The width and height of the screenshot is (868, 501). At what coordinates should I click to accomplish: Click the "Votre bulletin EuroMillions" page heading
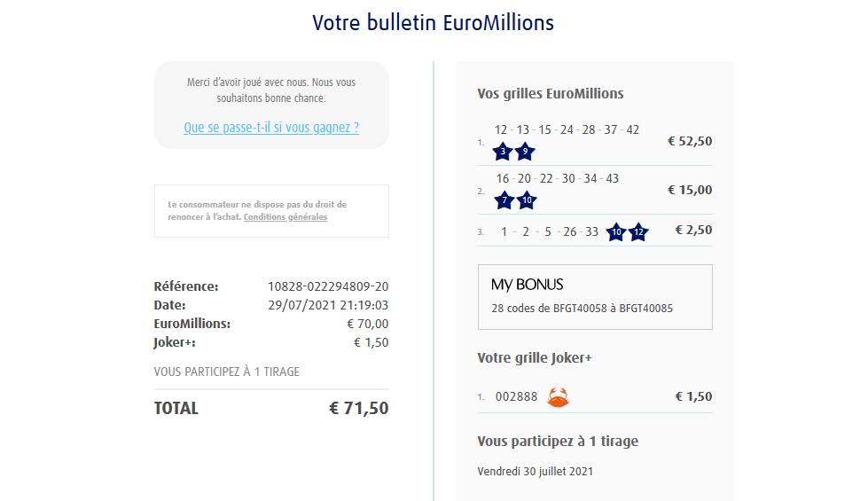click(x=434, y=22)
